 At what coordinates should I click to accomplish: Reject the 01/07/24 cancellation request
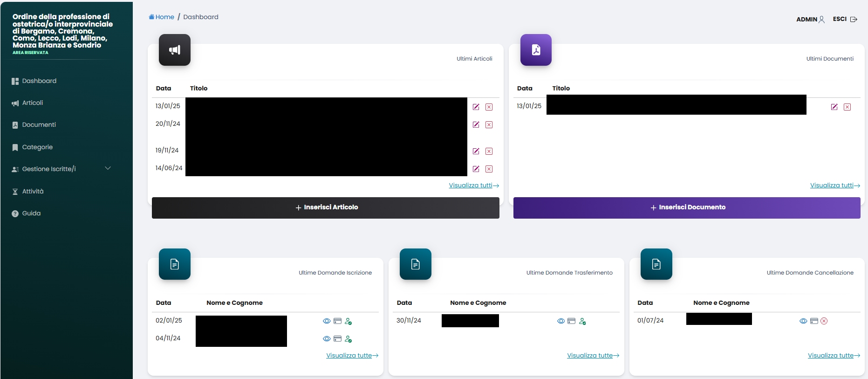[824, 321]
